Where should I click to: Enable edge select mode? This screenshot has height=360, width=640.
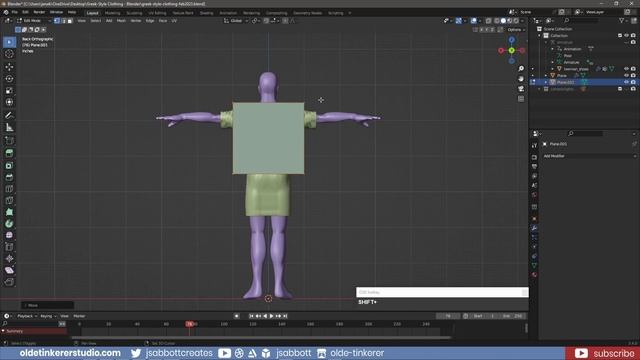point(63,21)
